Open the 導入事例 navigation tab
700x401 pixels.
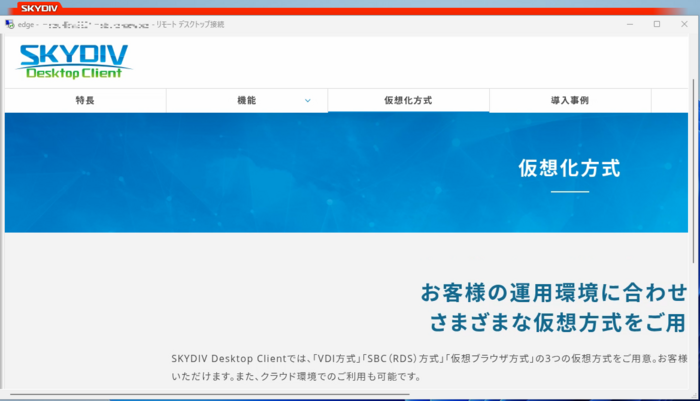pyautogui.click(x=570, y=100)
